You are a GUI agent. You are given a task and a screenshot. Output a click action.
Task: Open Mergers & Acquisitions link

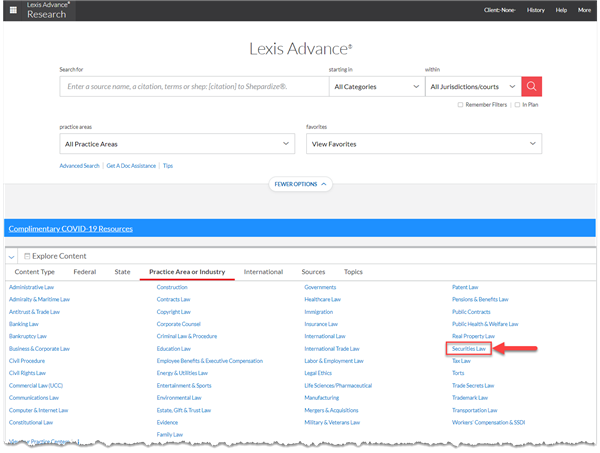[331, 410]
